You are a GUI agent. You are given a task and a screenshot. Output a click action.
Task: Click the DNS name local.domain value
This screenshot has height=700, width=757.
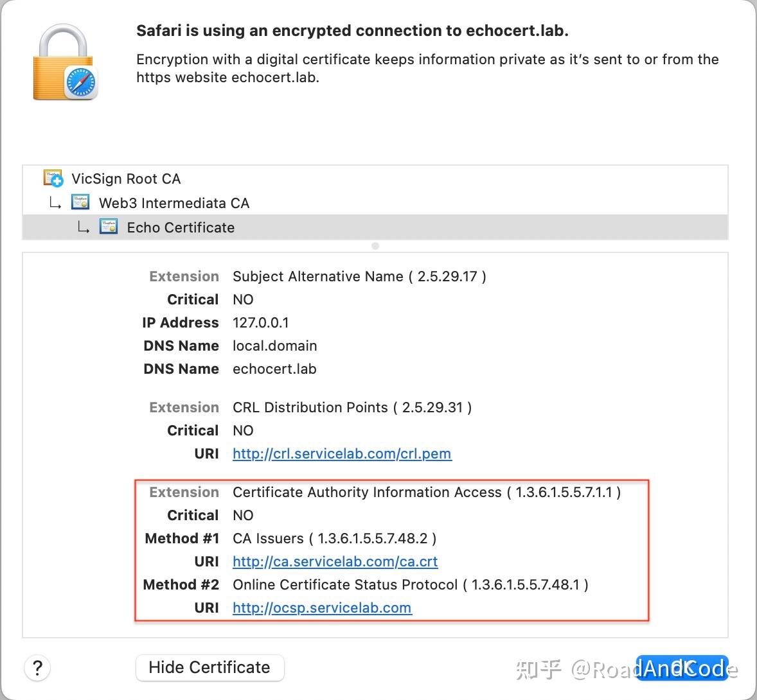(x=274, y=346)
